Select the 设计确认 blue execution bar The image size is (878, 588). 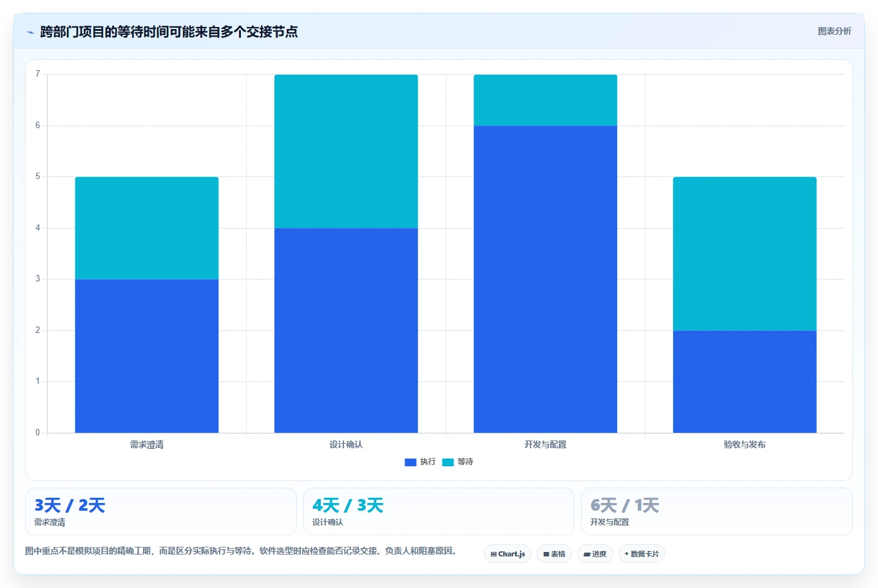(x=346, y=330)
